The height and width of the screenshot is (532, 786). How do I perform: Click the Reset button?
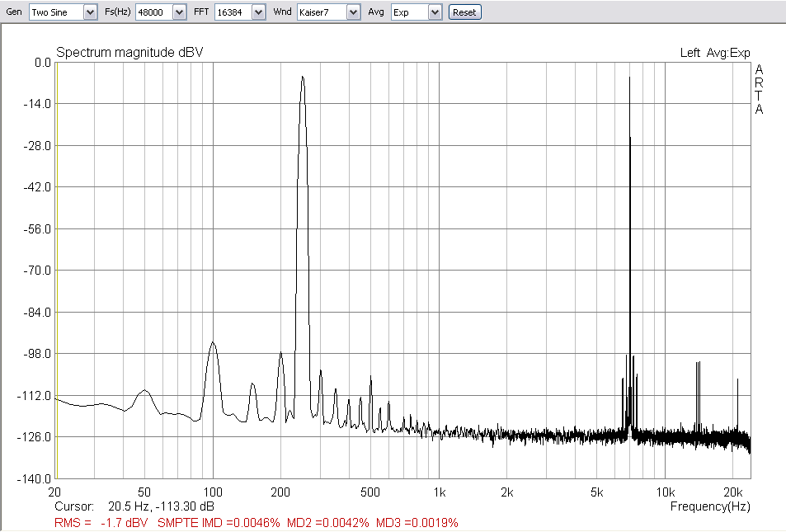[x=464, y=12]
